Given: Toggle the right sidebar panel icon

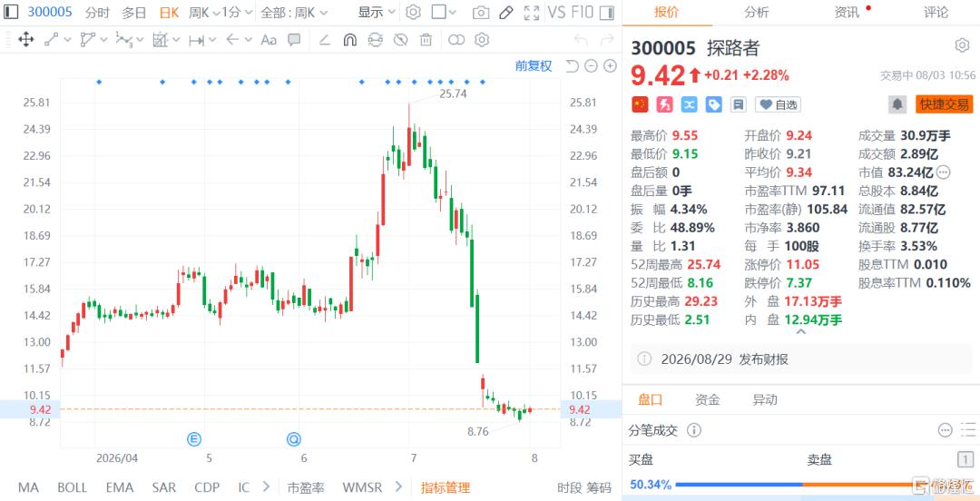Looking at the screenshot, I should point(605,12).
